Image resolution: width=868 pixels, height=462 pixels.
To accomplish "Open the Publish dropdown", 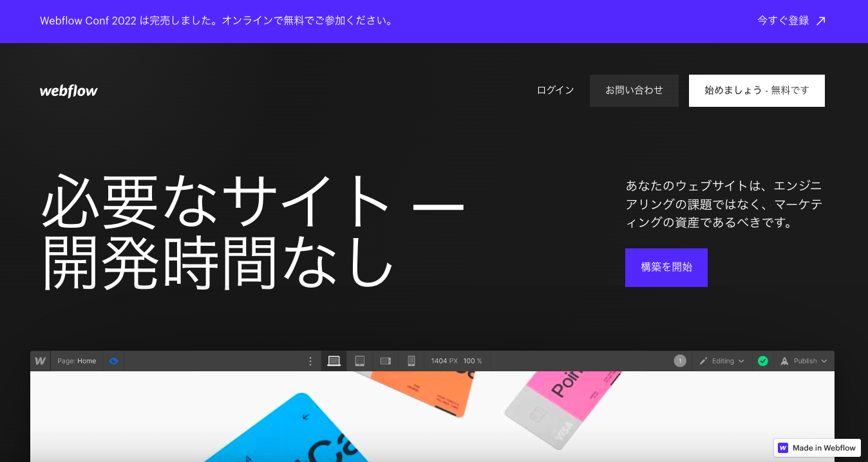I will click(x=804, y=361).
